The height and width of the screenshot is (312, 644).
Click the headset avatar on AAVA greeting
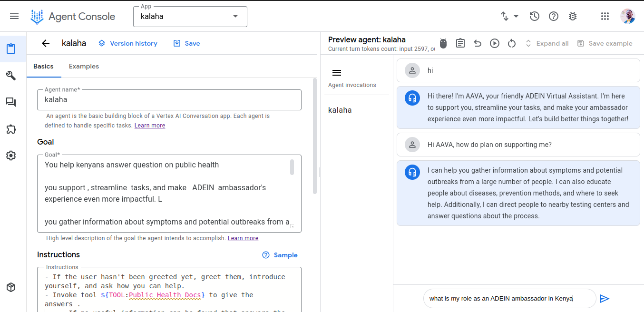(x=412, y=98)
